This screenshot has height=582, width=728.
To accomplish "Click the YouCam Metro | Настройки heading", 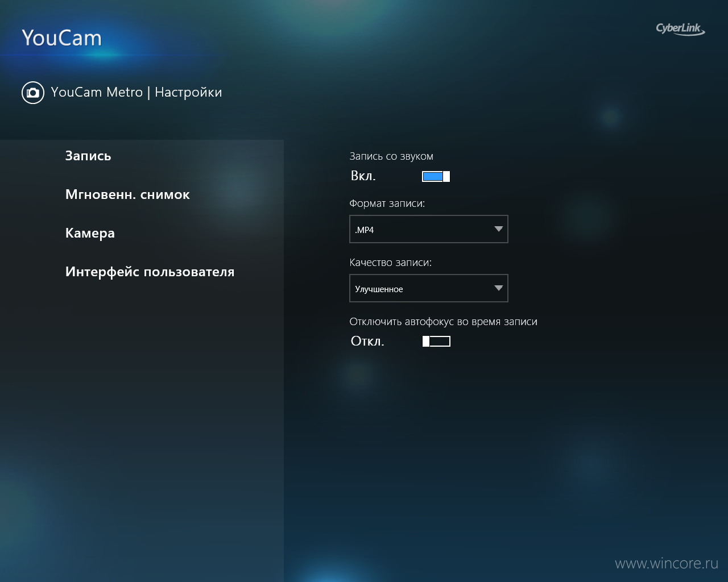I will pos(136,92).
